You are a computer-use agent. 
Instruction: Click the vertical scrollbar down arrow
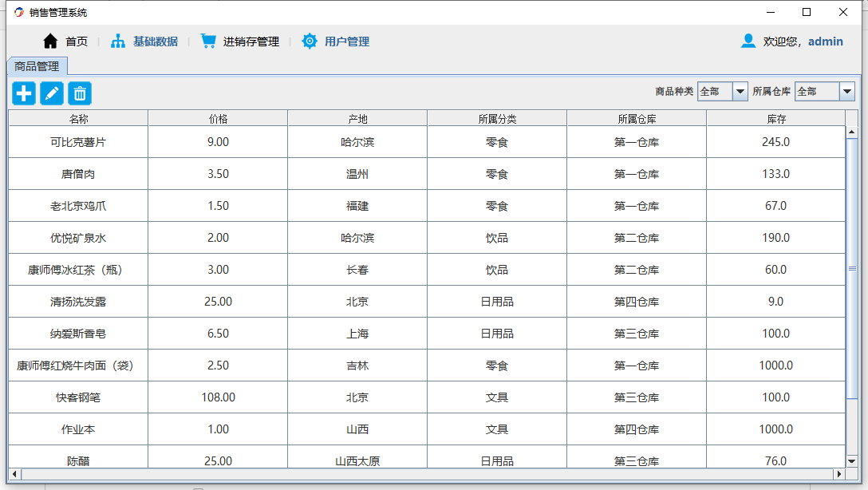(852, 461)
